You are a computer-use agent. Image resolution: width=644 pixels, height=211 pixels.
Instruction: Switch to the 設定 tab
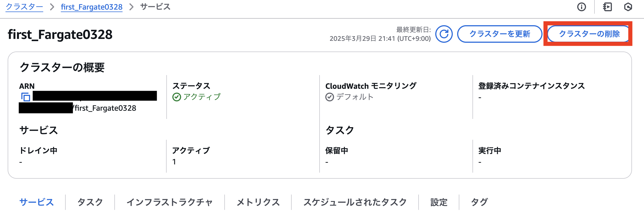[438, 202]
